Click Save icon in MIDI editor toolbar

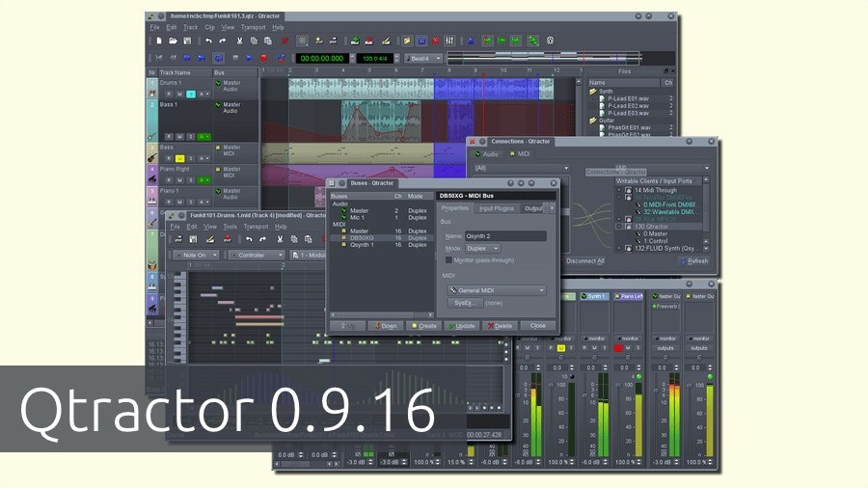point(193,239)
